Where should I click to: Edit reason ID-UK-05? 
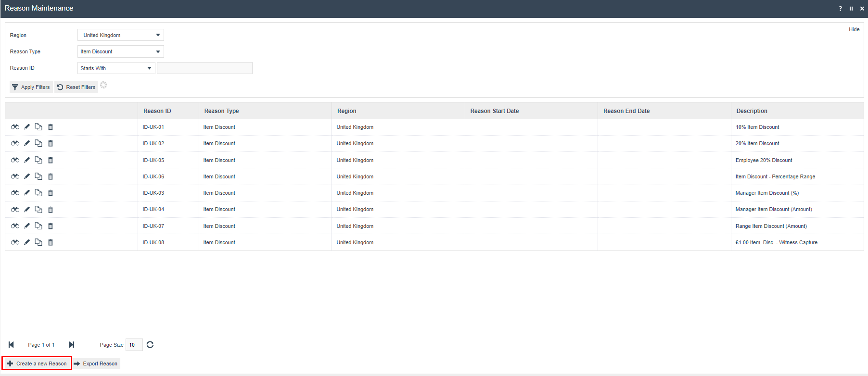point(27,160)
